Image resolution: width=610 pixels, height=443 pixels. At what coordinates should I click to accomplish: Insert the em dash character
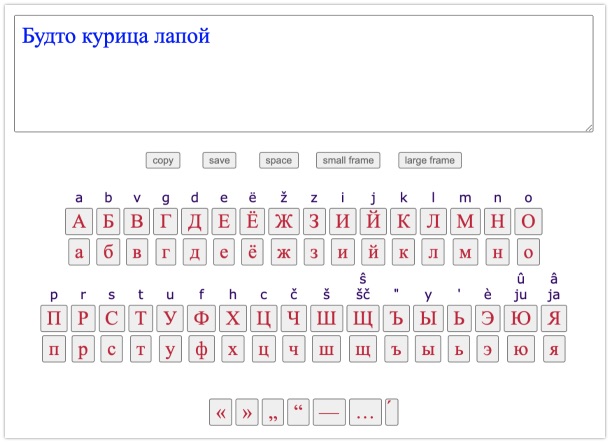point(328,412)
